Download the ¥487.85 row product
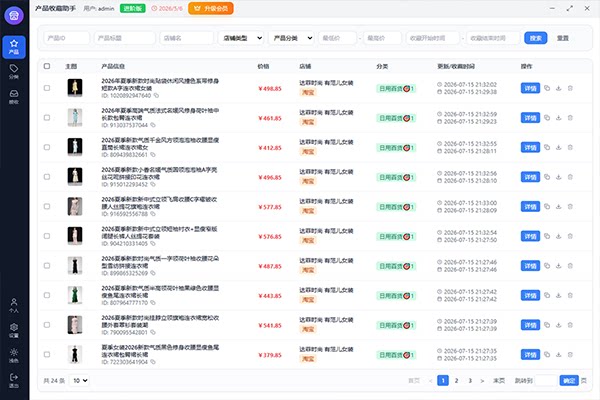Viewport: 600px width, 400px height. (559, 266)
